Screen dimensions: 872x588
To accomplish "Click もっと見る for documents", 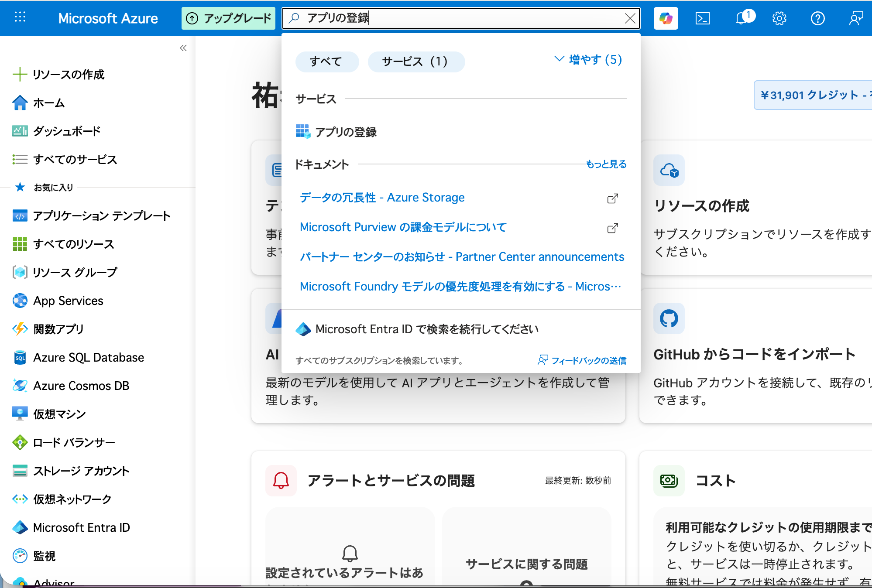I will coord(606,164).
